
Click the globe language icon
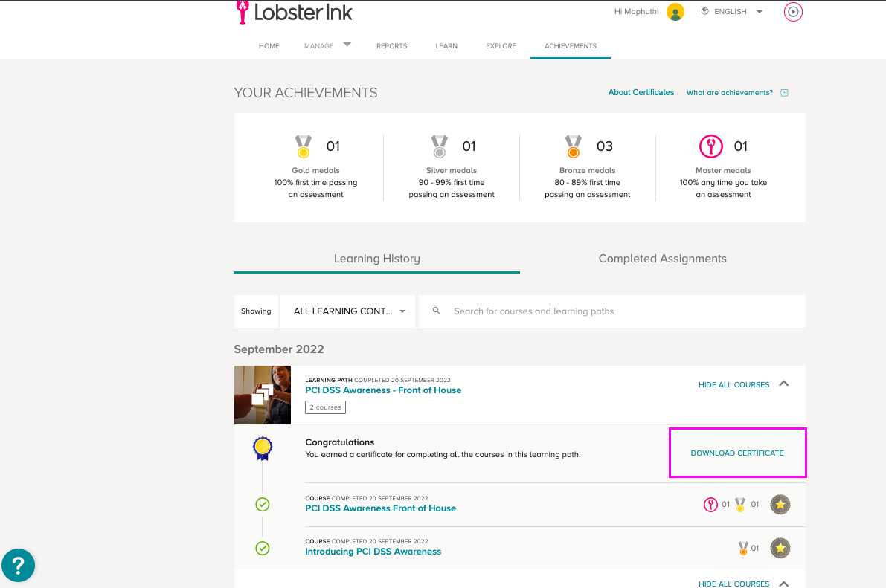tap(705, 11)
